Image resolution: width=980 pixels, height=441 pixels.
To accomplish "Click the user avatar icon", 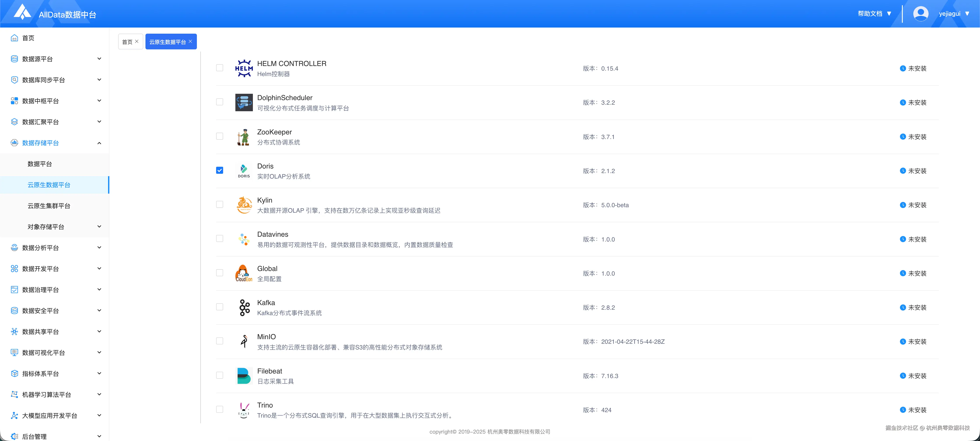I will coord(921,14).
